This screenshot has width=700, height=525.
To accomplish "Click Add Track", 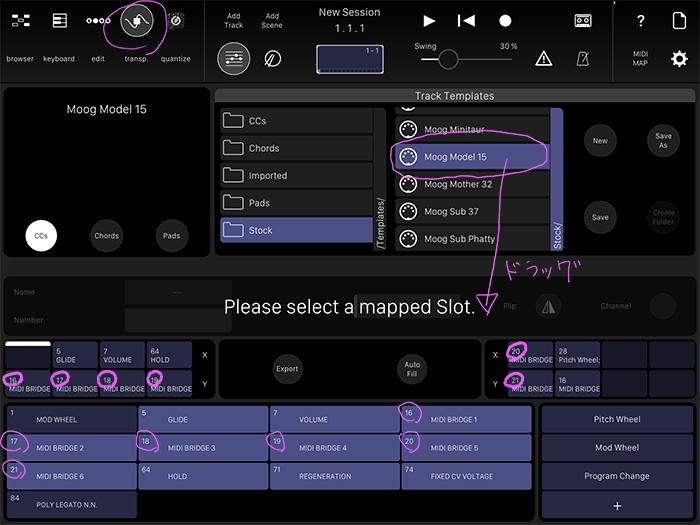I will point(233,21).
